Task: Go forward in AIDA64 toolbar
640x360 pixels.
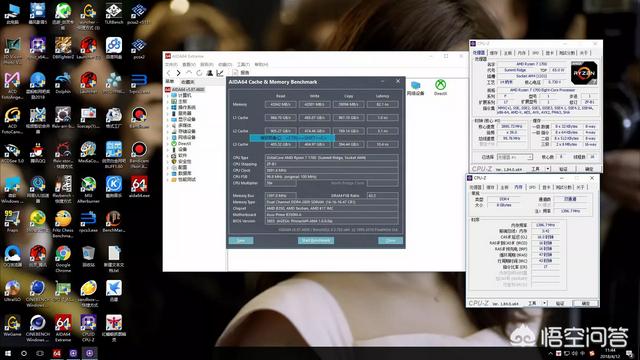Action: [178, 73]
